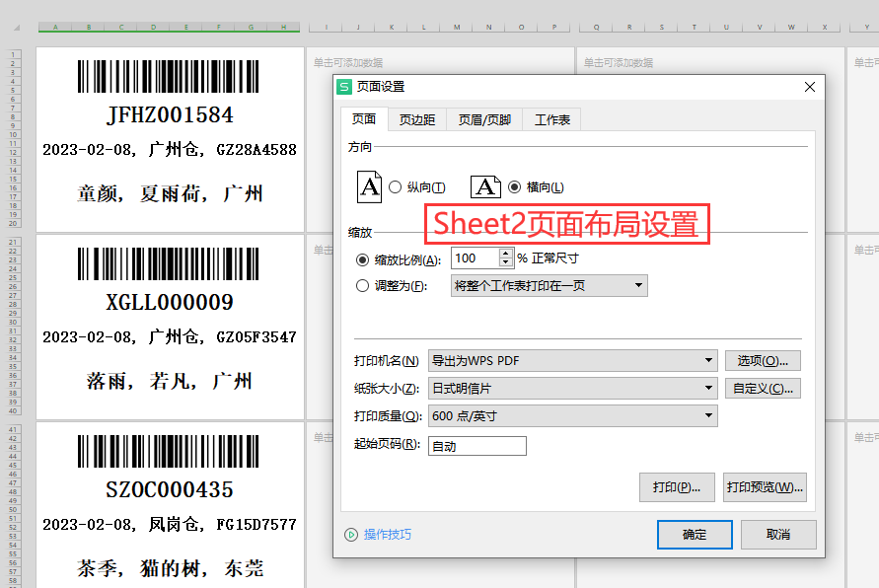Confirm with the 确定 button
The width and height of the screenshot is (879, 588).
695,534
